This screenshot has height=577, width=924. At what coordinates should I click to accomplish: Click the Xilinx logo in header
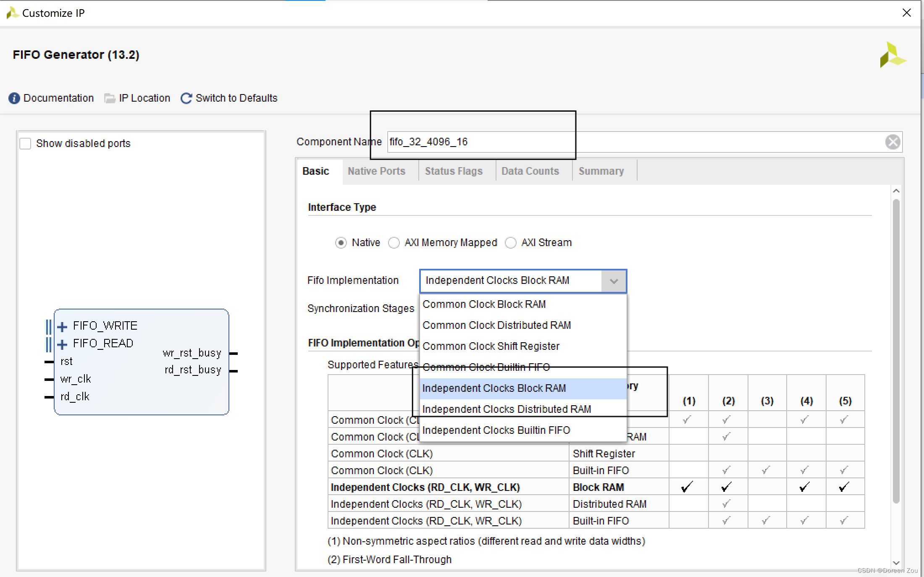coord(892,55)
